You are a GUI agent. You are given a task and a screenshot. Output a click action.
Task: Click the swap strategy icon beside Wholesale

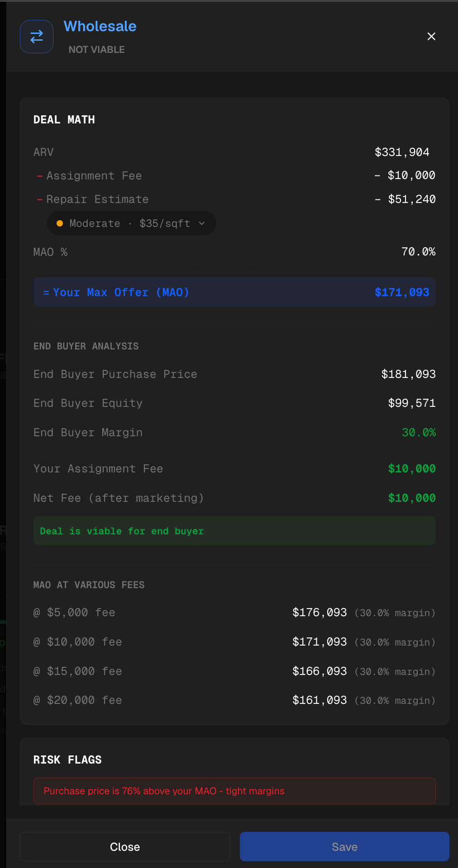pyautogui.click(x=36, y=37)
